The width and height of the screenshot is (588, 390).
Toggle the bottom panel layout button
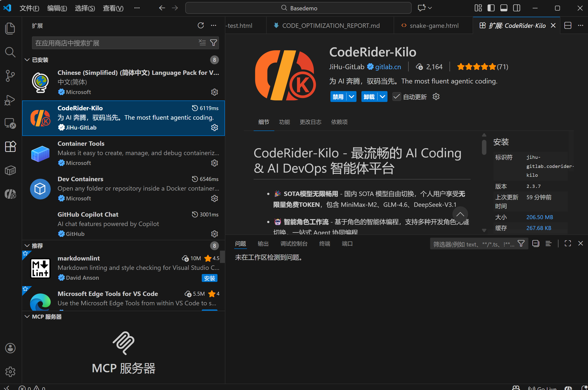[x=504, y=8]
